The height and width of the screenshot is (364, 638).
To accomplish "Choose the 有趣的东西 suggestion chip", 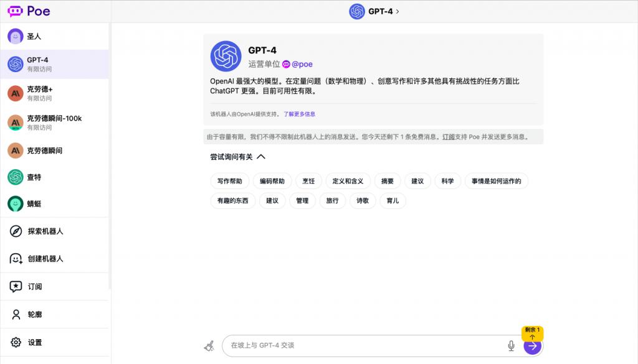I will click(233, 201).
